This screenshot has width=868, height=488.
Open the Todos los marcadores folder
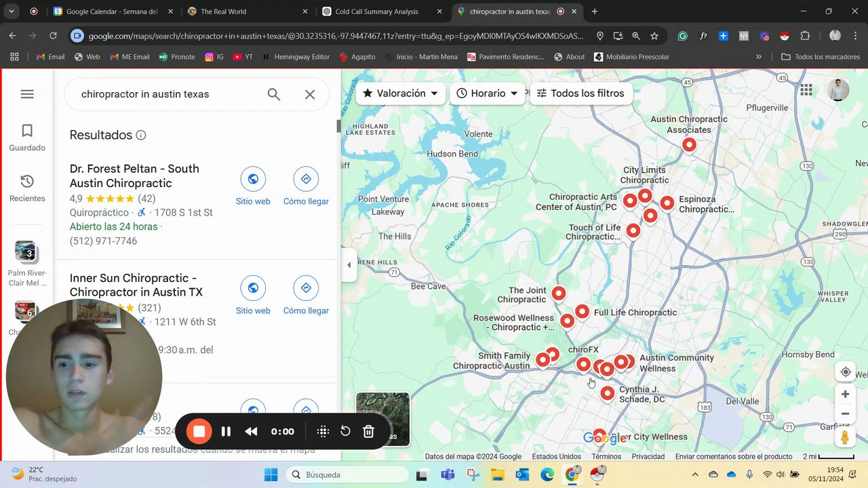click(x=822, y=57)
